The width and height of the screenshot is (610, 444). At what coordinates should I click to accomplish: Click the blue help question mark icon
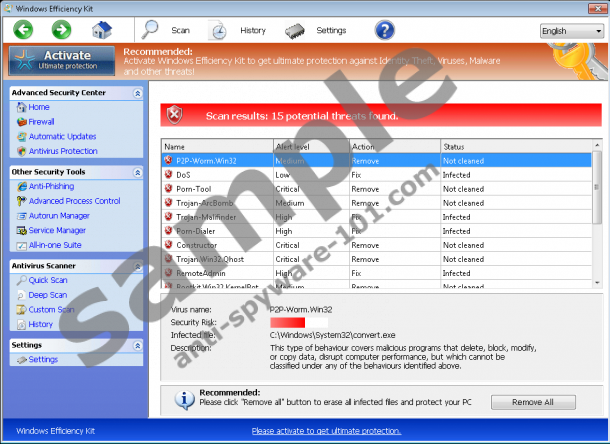pyautogui.click(x=382, y=30)
